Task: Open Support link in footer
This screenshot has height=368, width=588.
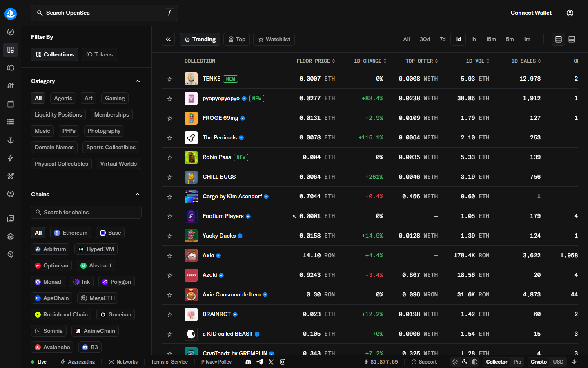Action: click(424, 362)
